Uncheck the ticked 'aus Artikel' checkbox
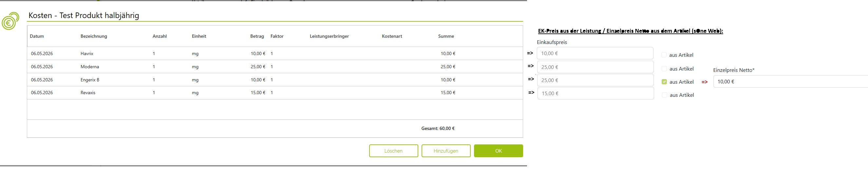The width and height of the screenshot is (868, 170). 664,82
